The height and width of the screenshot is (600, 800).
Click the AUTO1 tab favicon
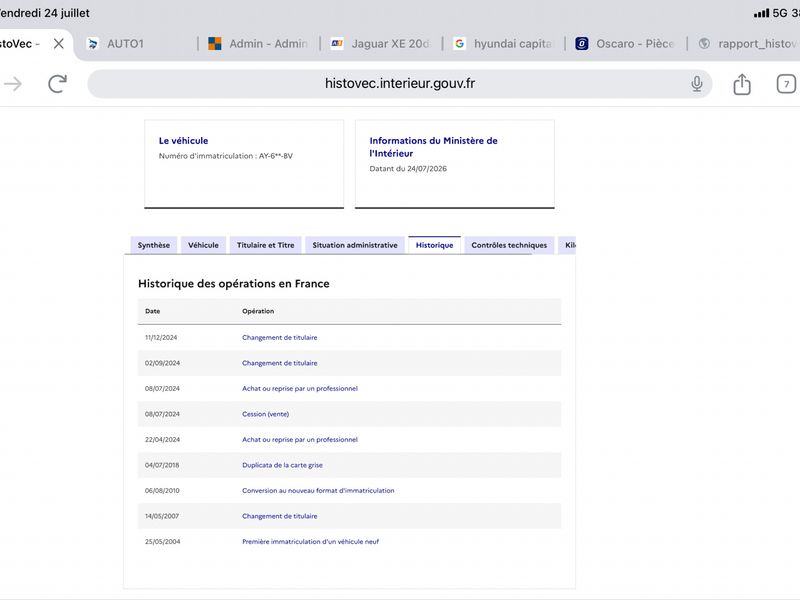pyautogui.click(x=93, y=44)
